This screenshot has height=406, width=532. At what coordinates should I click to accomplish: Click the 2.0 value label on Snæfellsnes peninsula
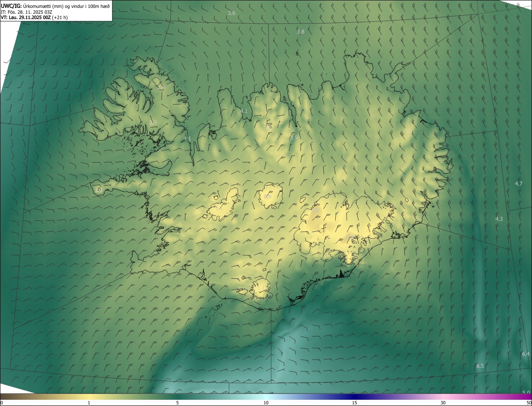(99, 190)
